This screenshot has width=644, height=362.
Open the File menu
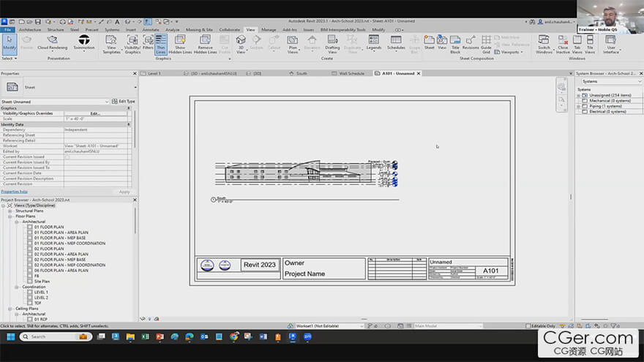(x=7, y=29)
